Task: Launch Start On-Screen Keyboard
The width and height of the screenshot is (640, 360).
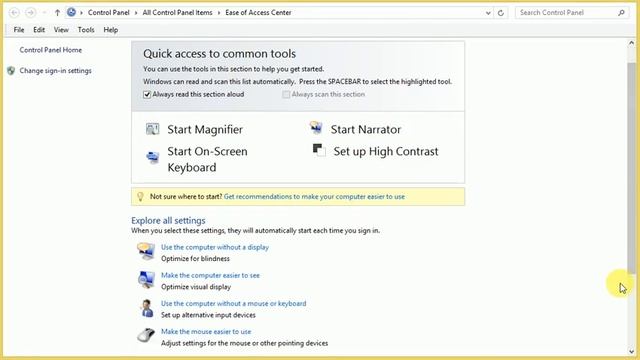Action: point(207,159)
